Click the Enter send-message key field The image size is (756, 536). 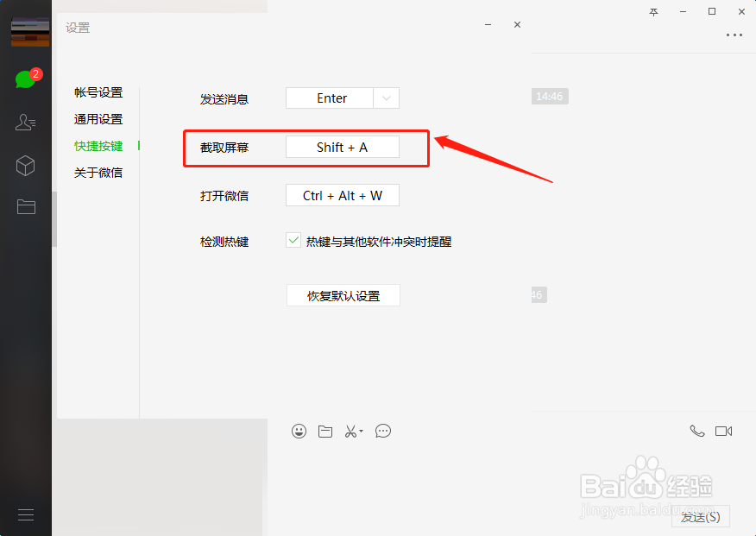pos(330,98)
